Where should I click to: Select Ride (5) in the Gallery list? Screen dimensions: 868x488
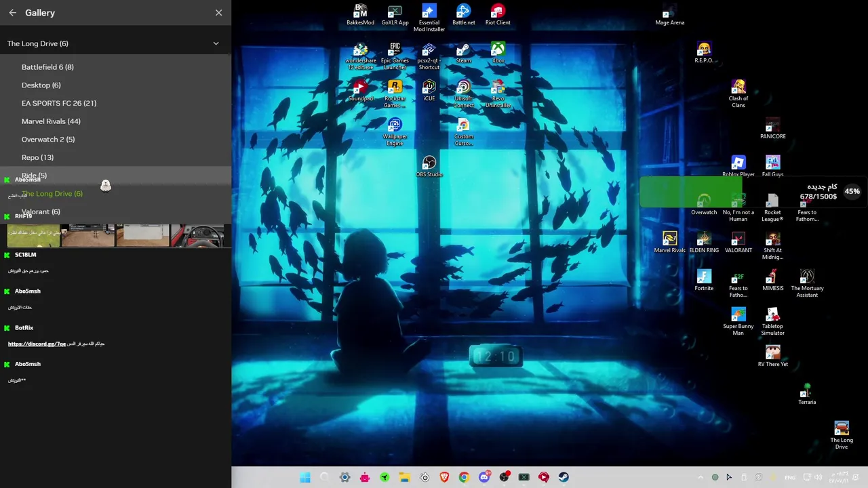coord(115,176)
